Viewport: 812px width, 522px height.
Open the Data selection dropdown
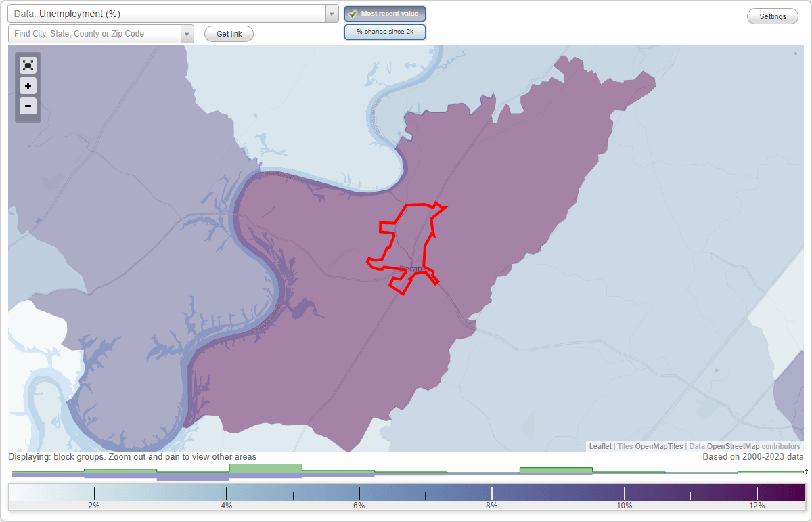pos(331,13)
